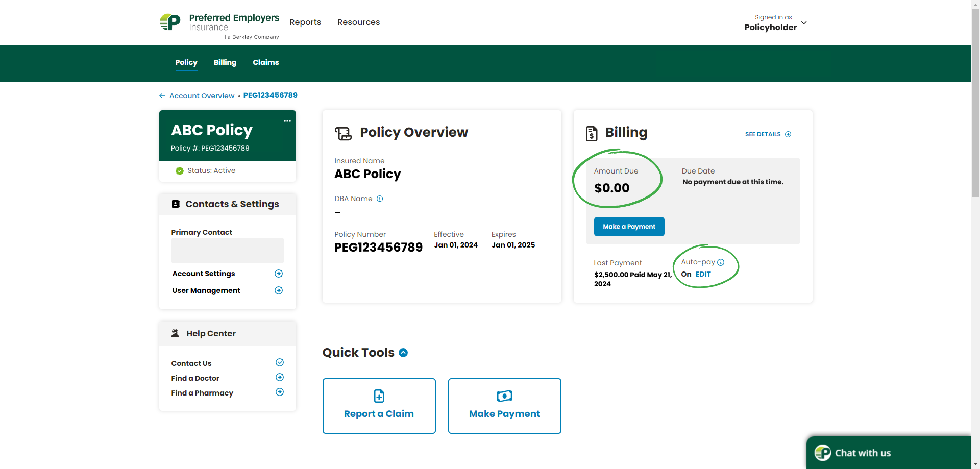The image size is (980, 469).
Task: Click the Help Center person icon
Action: pos(176,333)
